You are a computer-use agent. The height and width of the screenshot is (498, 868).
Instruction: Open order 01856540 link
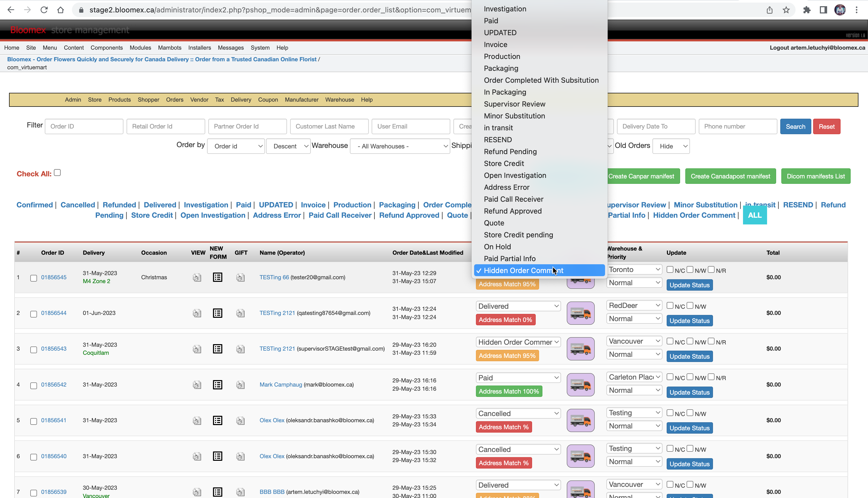54,456
